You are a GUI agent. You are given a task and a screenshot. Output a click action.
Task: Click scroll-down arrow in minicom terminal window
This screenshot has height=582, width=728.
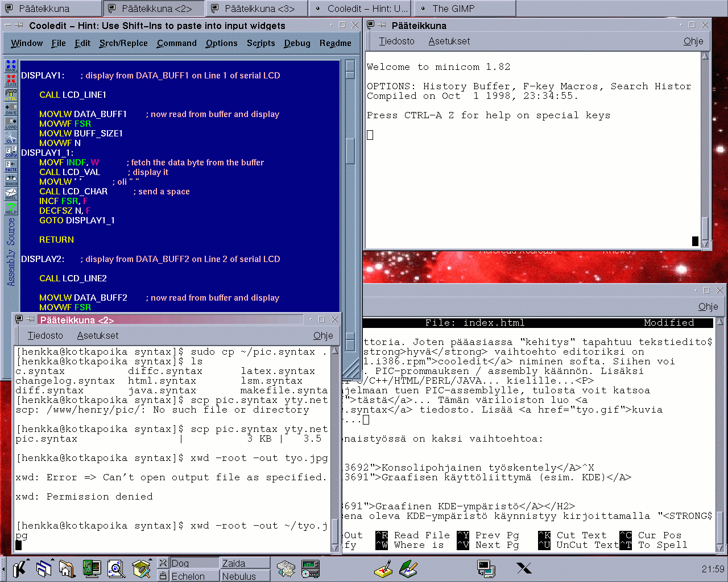pos(705,244)
